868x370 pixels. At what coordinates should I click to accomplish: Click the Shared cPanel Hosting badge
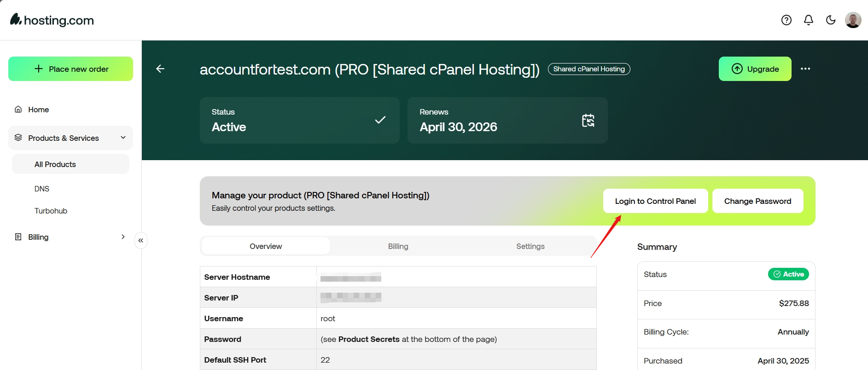pyautogui.click(x=589, y=69)
